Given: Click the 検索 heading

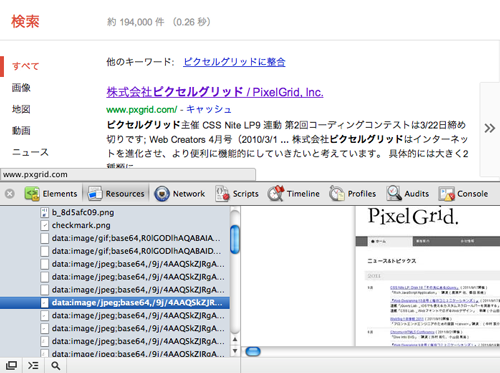Looking at the screenshot, I should point(25,21).
